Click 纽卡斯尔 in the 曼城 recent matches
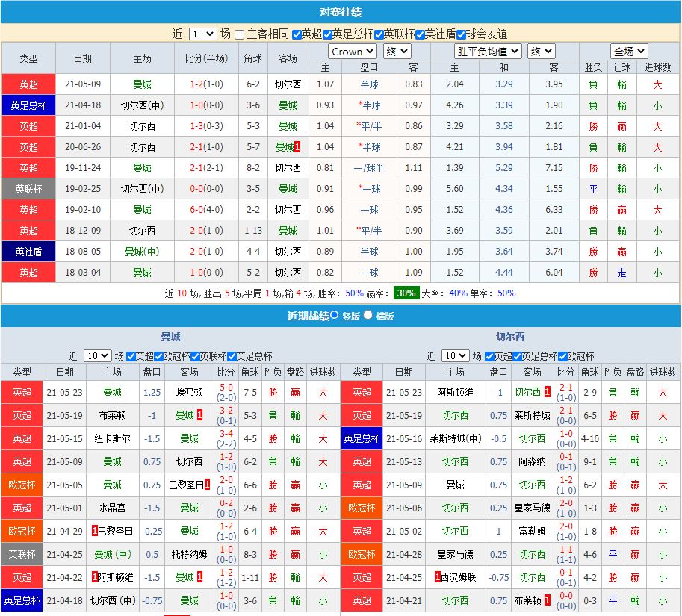This screenshot has height=616, width=682. [x=112, y=438]
